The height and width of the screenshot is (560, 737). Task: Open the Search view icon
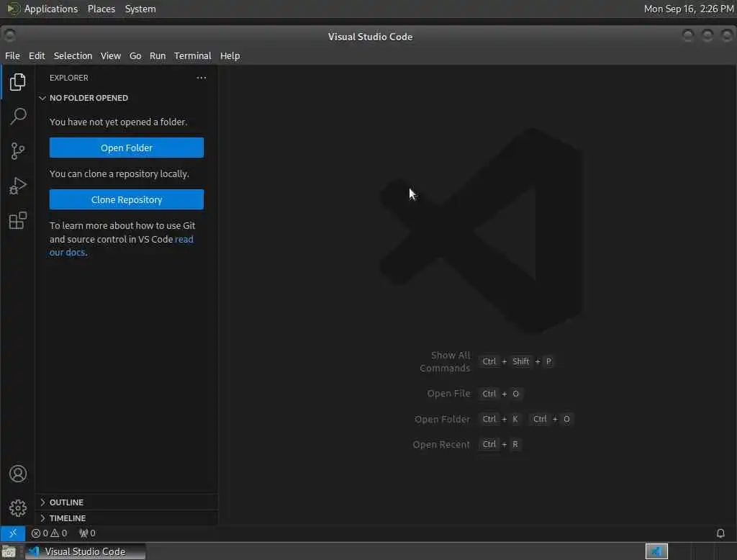pyautogui.click(x=18, y=116)
